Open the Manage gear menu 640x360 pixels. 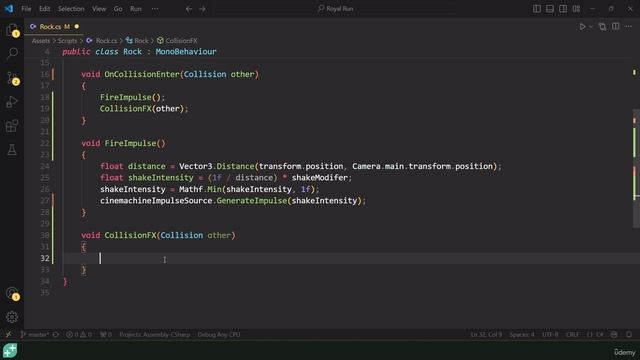point(12,317)
